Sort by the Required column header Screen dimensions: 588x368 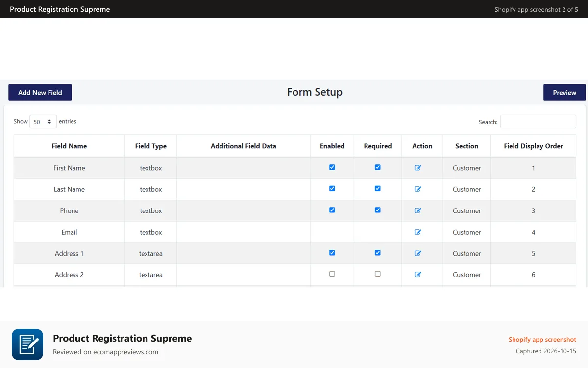378,146
